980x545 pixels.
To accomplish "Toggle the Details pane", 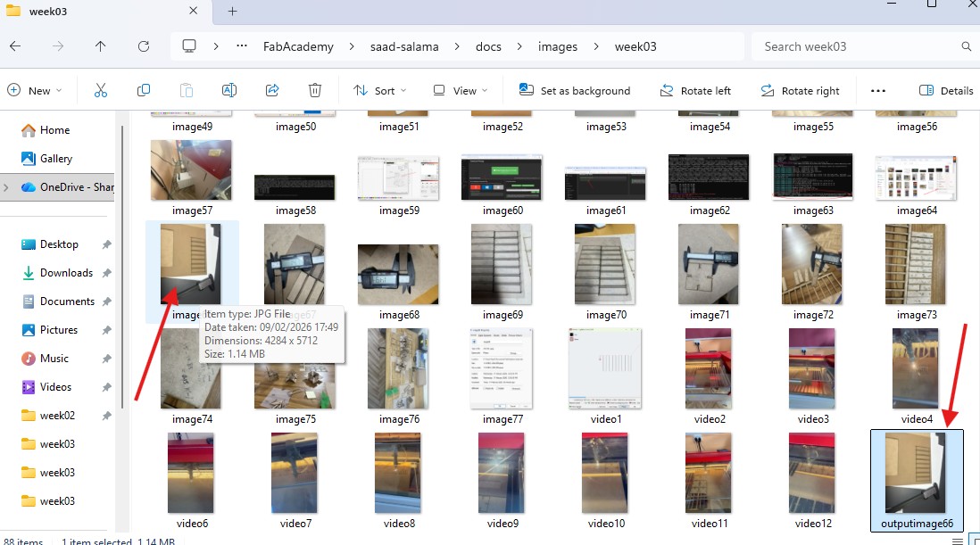I will pos(946,90).
